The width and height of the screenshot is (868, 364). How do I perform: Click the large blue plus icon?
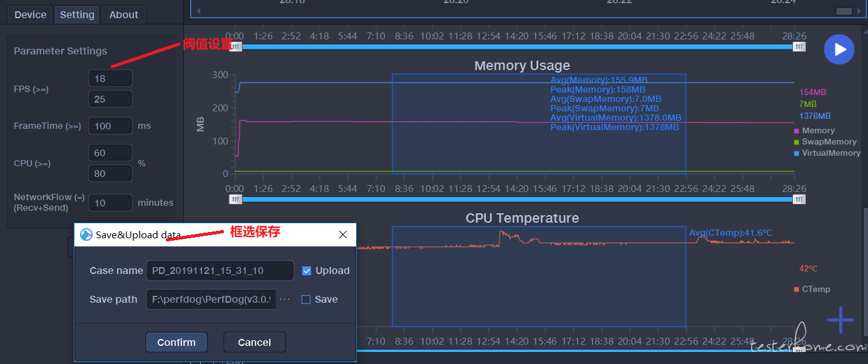click(840, 320)
